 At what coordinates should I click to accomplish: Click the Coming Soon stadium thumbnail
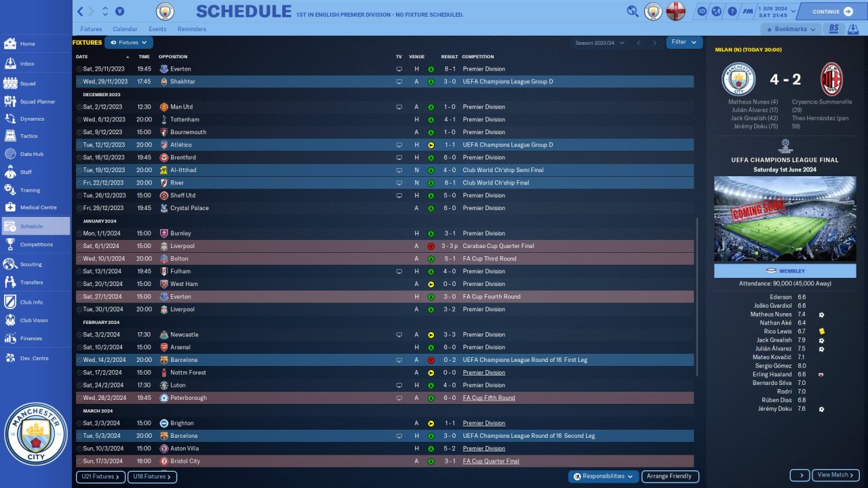pyautogui.click(x=785, y=219)
